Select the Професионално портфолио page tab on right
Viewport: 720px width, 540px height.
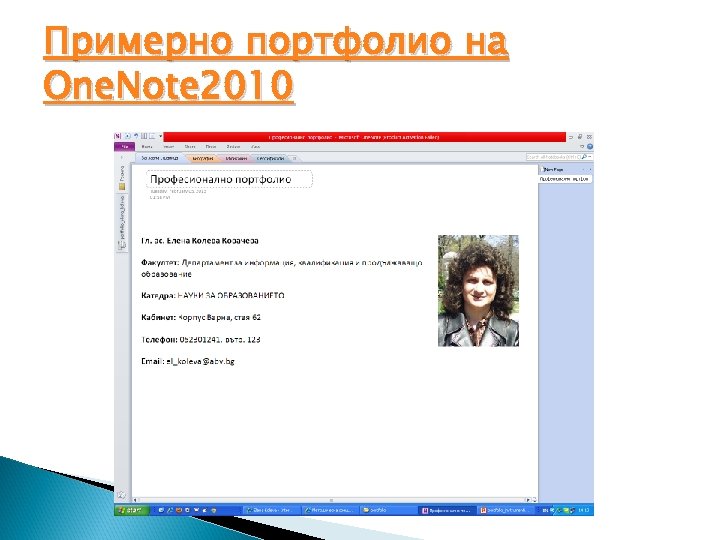tap(565, 179)
